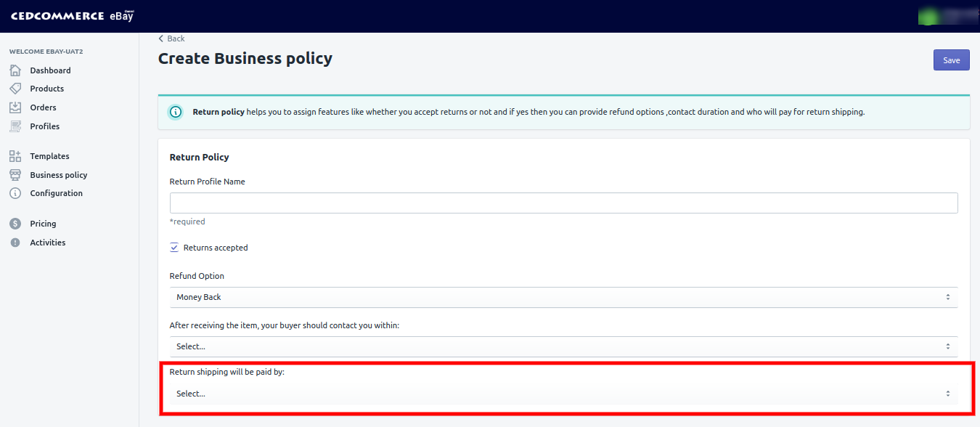Image resolution: width=980 pixels, height=427 pixels.
Task: Focus the Return Profile Name field
Action: point(563,203)
